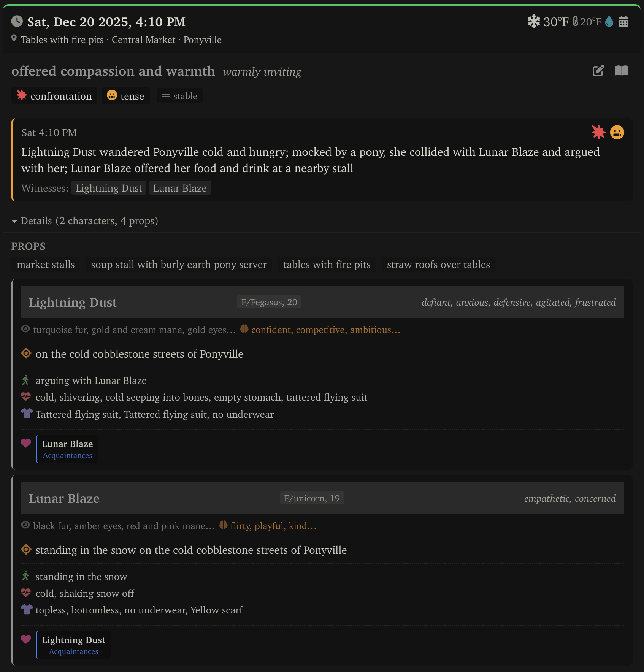Screen dimensions: 644x672
Task: Collapse the Details section
Action: pyautogui.click(x=14, y=221)
